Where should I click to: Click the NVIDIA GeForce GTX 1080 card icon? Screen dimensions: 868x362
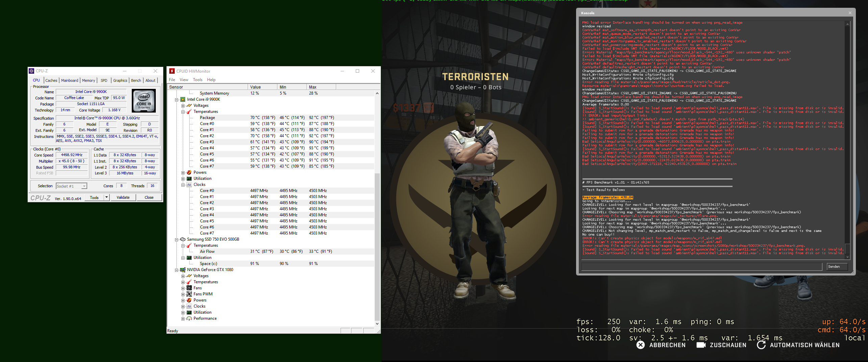point(183,270)
